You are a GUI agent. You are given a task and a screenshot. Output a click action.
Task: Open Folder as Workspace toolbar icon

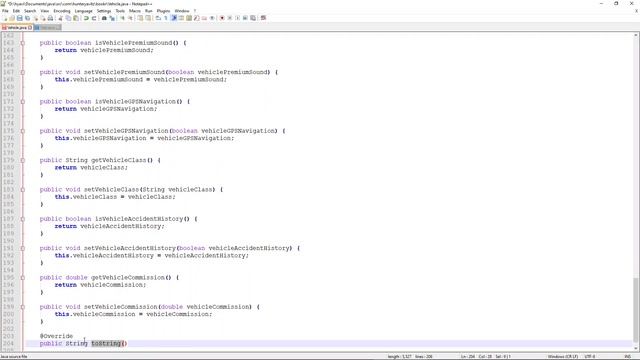[204, 18]
